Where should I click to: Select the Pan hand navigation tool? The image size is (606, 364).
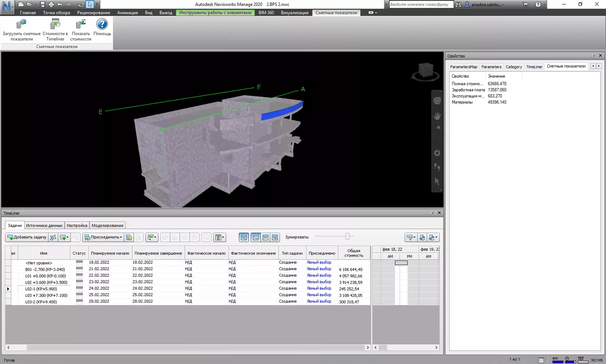437,116
